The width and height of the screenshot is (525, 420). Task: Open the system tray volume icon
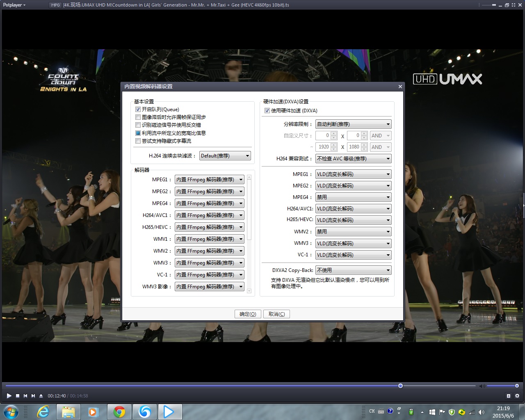point(482,412)
